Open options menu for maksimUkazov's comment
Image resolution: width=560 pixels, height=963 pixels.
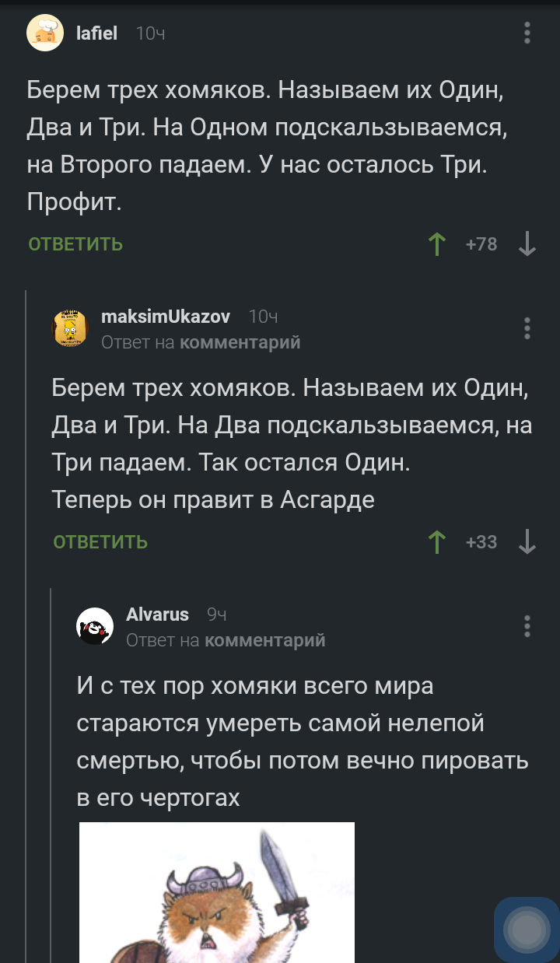(527, 327)
